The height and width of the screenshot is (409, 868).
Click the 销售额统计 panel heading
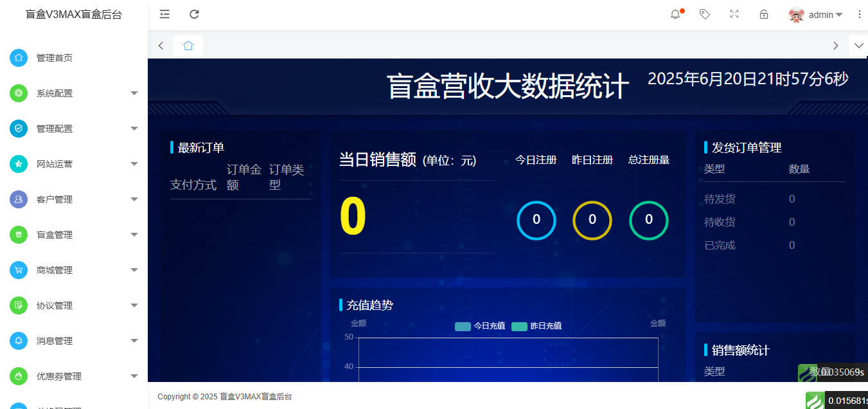(x=741, y=350)
